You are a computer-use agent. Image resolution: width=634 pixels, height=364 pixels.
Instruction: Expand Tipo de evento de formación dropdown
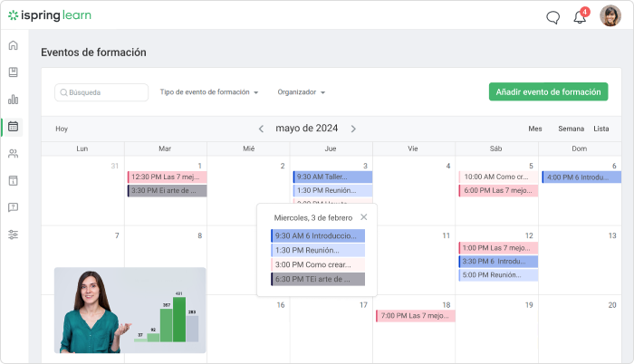tap(209, 92)
